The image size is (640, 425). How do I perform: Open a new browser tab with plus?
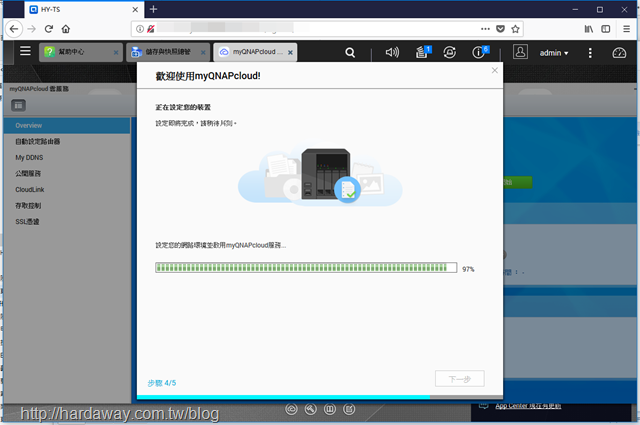153,9
